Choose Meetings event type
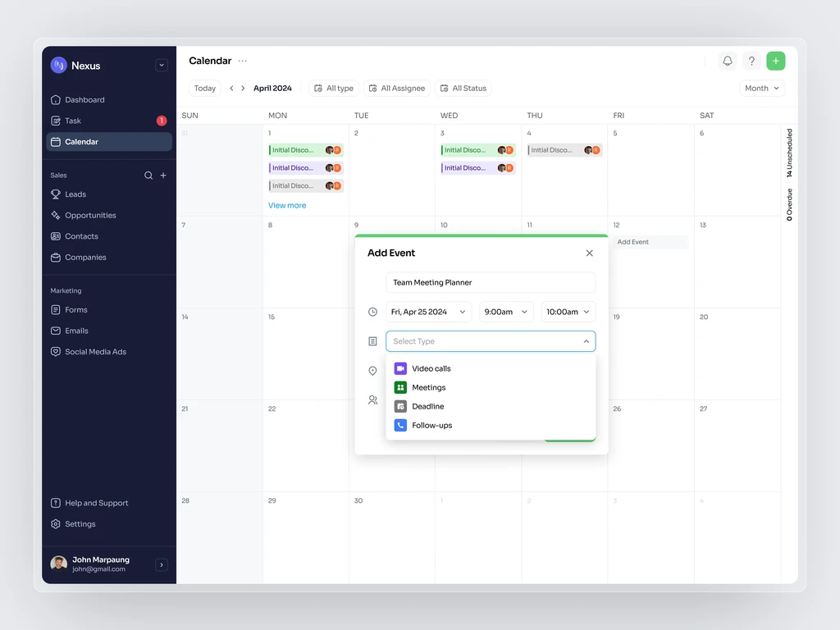 (491, 387)
